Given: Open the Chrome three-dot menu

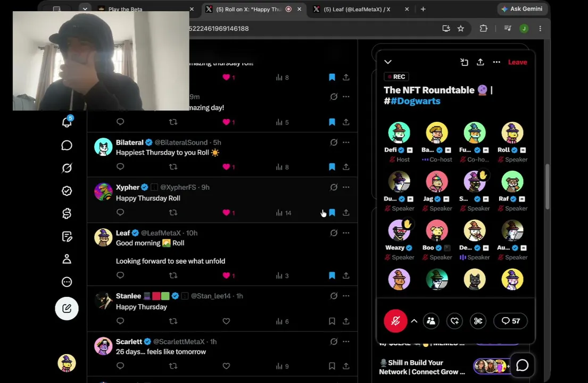Looking at the screenshot, I should click(x=540, y=29).
